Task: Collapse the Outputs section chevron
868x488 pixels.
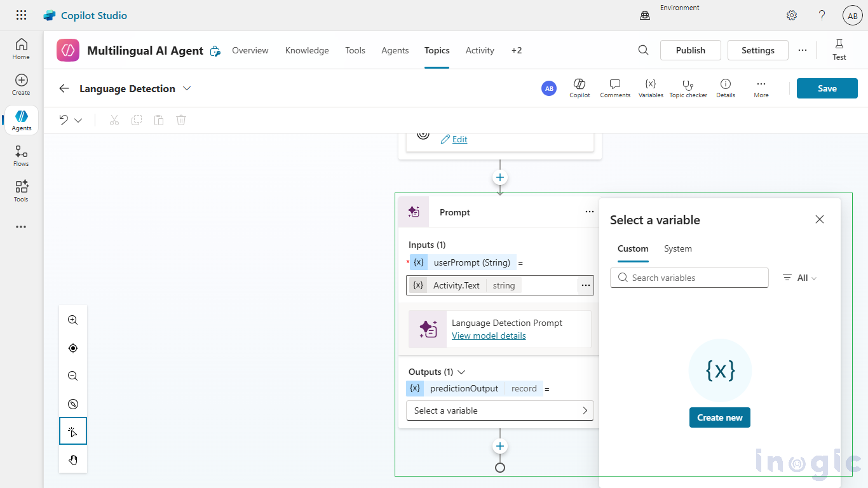Action: click(461, 372)
